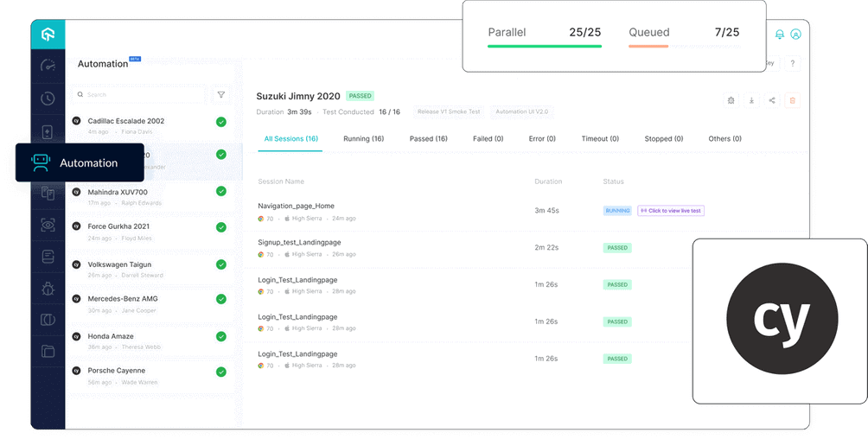Switch to the Others (0) tab
868x439 pixels.
(x=724, y=138)
